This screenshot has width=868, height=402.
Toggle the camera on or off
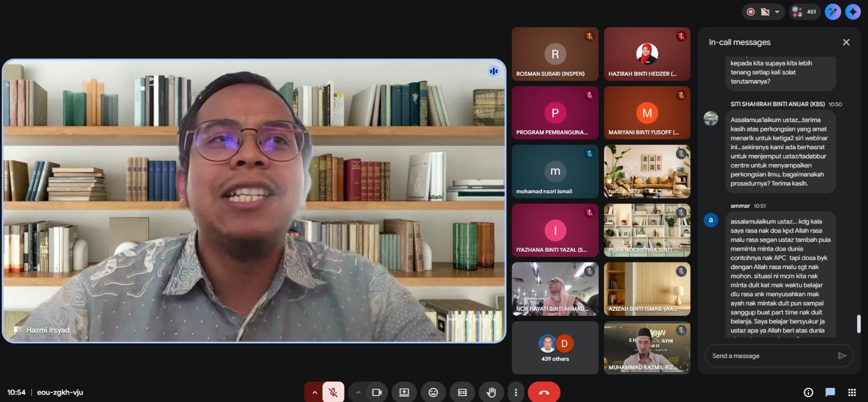(377, 392)
